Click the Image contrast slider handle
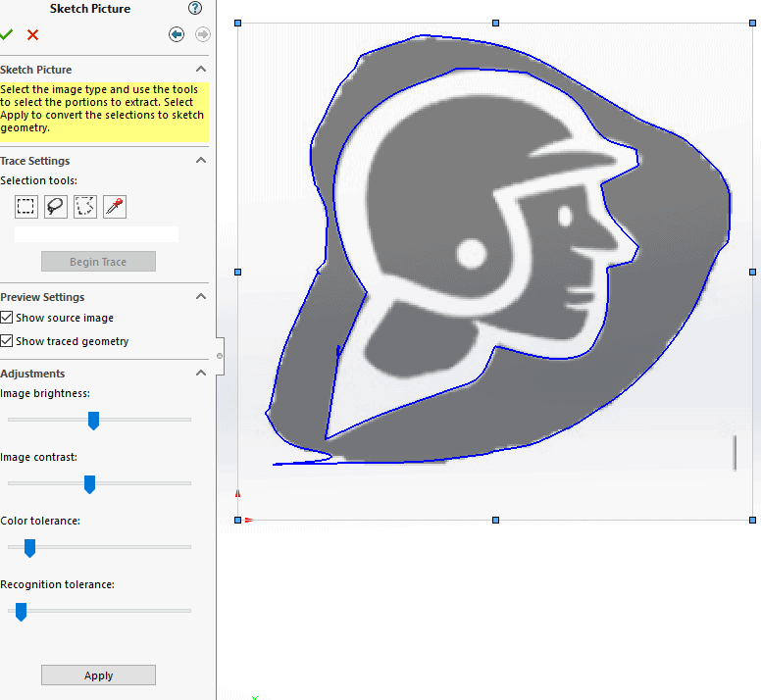761x700 pixels. [x=89, y=484]
